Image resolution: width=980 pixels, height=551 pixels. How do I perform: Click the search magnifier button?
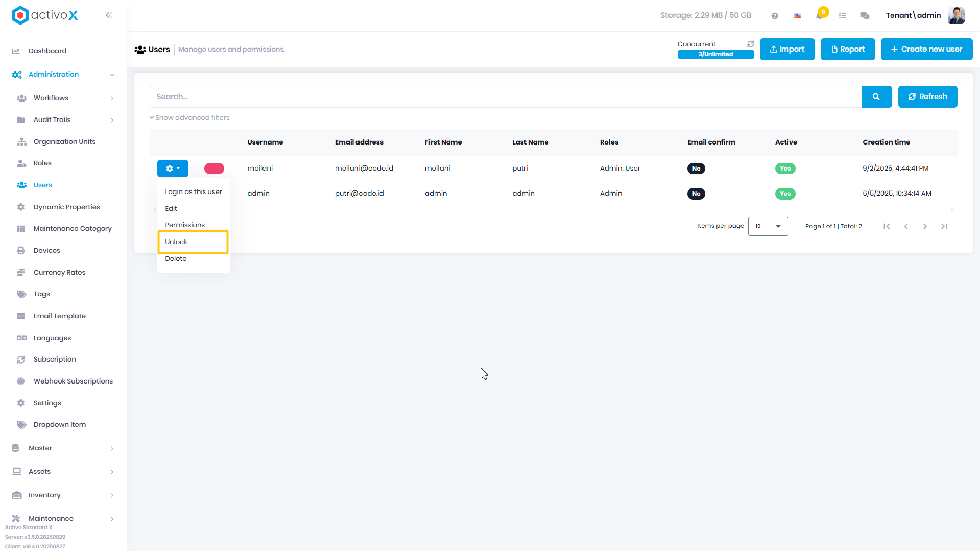coord(877,97)
